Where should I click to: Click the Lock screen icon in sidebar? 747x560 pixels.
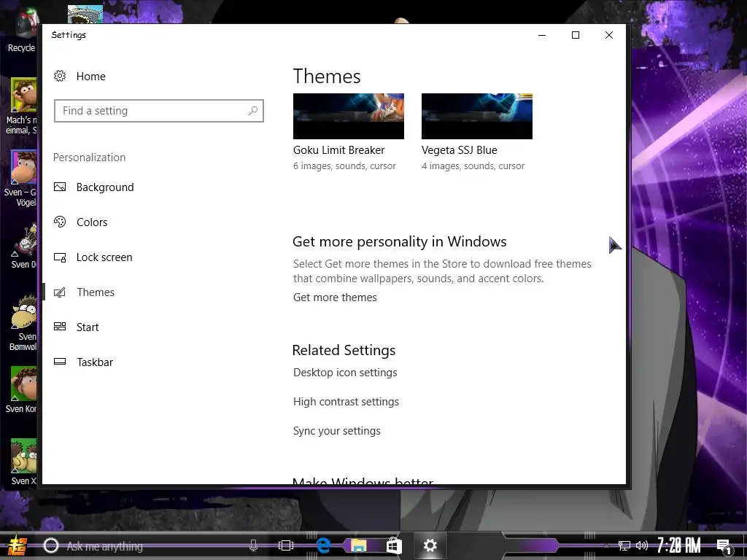[60, 257]
